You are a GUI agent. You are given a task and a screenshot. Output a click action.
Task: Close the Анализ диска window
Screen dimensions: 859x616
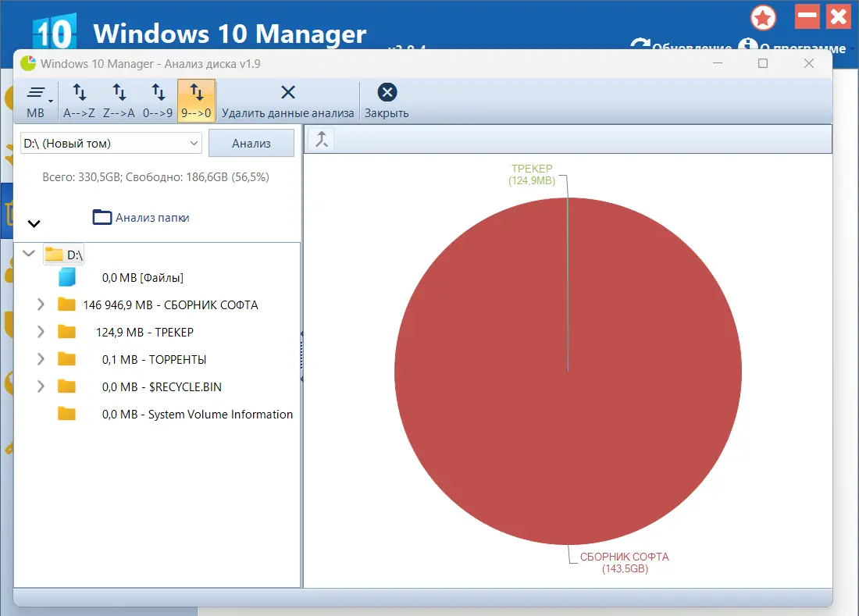coord(808,63)
